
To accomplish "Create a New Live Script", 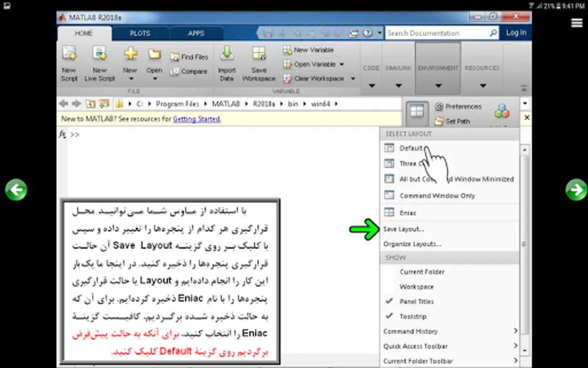I will (100, 63).
